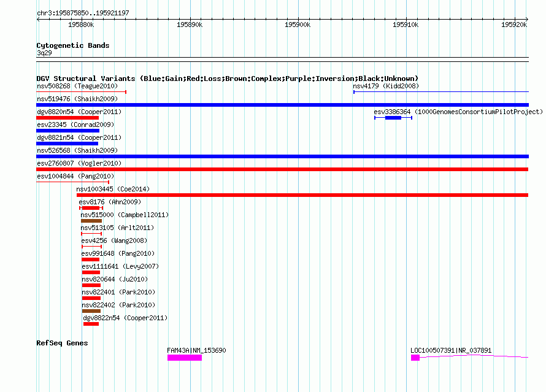Click the dgv8821n54 (Cooper2011) label
Screen dimensions: 546x392
(79, 137)
